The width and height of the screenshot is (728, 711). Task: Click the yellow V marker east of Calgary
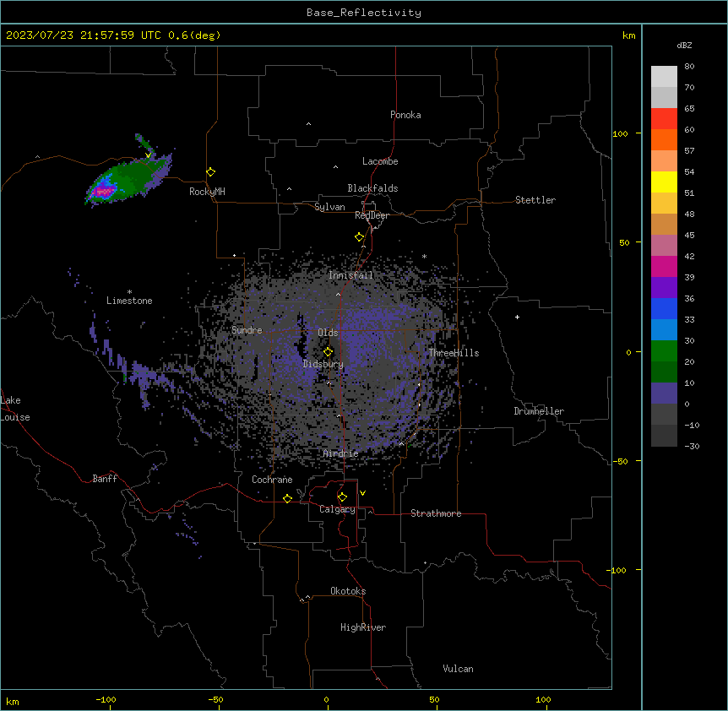[362, 493]
